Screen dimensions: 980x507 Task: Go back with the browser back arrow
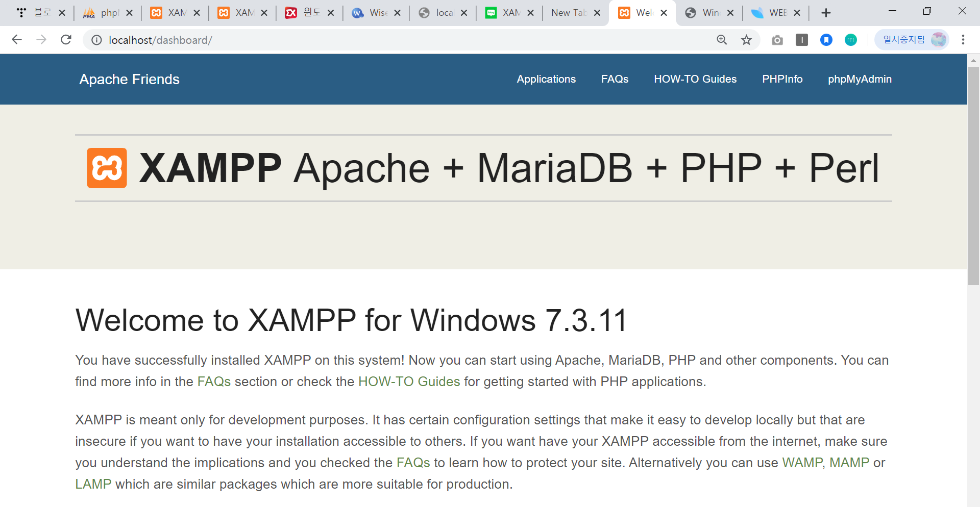17,40
